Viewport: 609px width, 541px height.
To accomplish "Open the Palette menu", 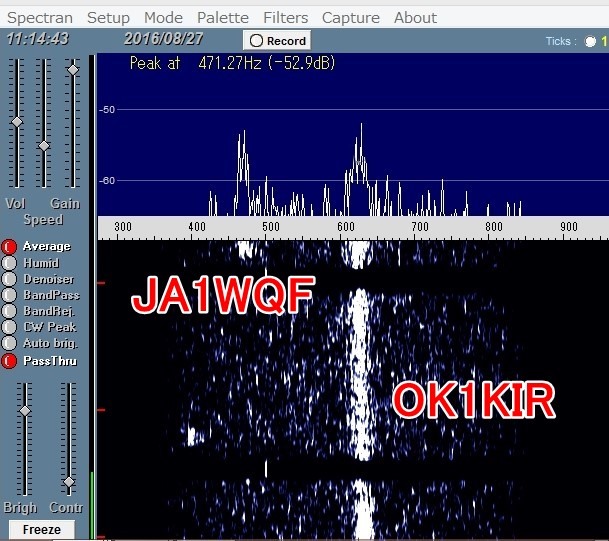I will click(223, 18).
